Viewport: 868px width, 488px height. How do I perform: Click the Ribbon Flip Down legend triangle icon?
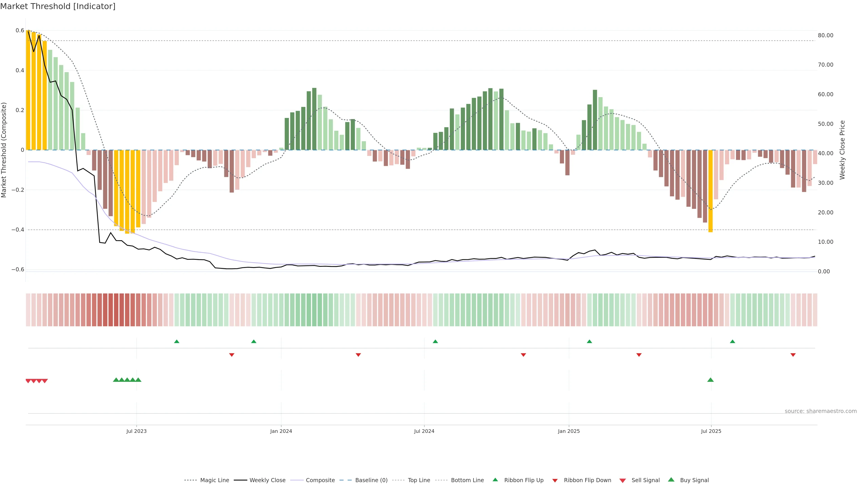555,481
